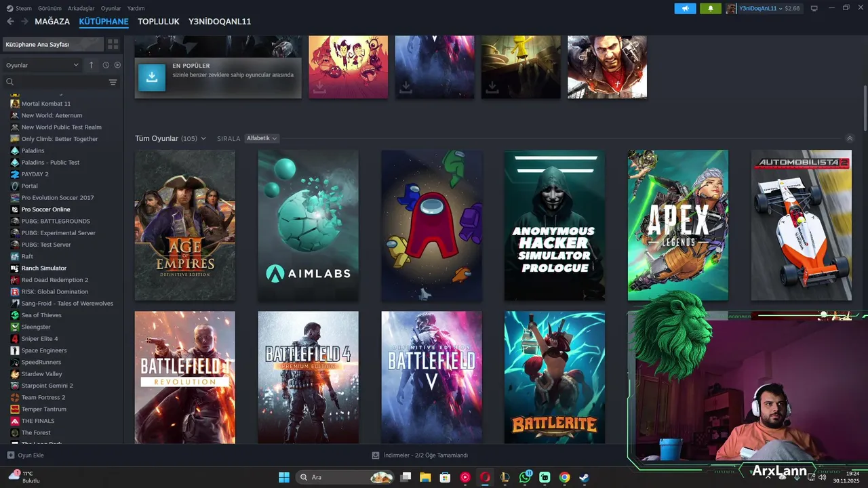Collapse the Tüm Oyunlar section arrow
The width and height of the screenshot is (868, 488).
point(850,138)
